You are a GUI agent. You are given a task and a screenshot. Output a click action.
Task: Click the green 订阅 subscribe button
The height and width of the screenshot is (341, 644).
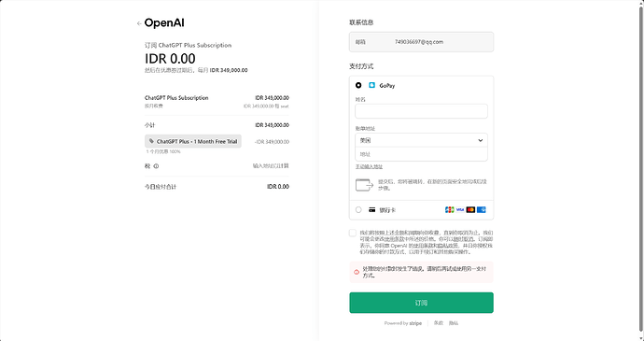[x=421, y=303]
